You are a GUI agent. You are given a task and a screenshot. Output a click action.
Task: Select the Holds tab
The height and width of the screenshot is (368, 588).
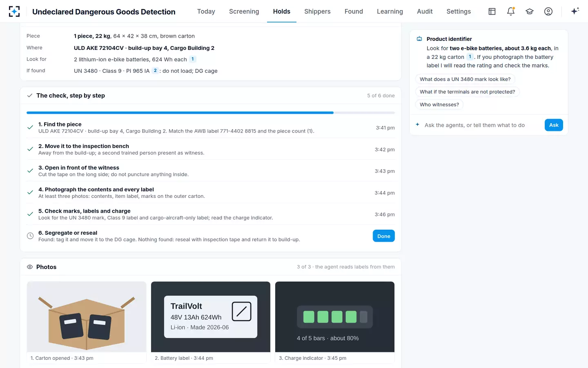pyautogui.click(x=282, y=11)
